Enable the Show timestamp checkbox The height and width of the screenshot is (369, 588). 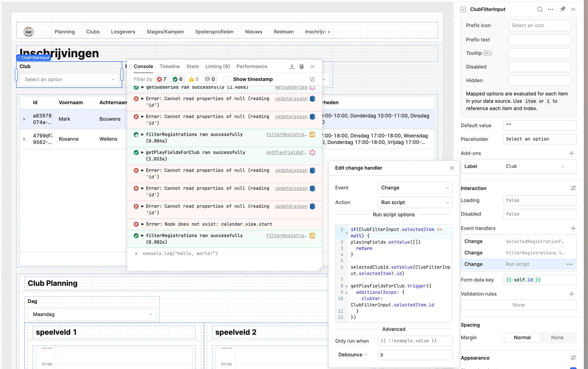coord(227,79)
